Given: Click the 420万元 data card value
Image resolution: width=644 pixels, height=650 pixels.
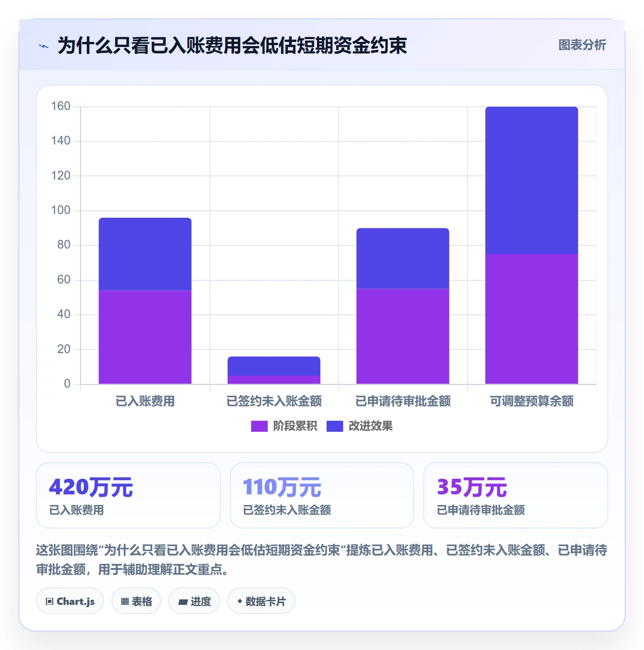Looking at the screenshot, I should coord(91,487).
